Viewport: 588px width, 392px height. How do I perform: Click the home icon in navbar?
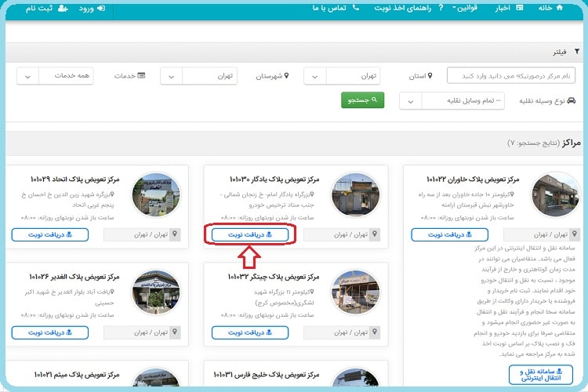click(560, 7)
